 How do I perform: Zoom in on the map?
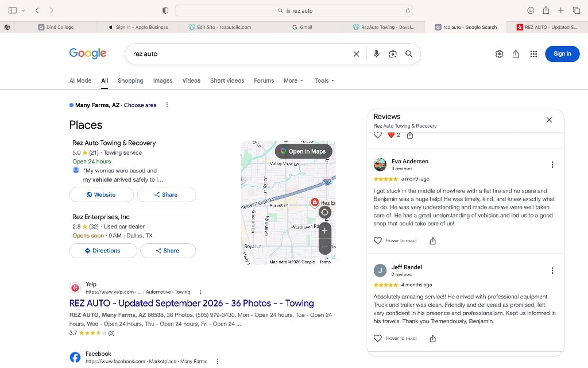pyautogui.click(x=325, y=231)
